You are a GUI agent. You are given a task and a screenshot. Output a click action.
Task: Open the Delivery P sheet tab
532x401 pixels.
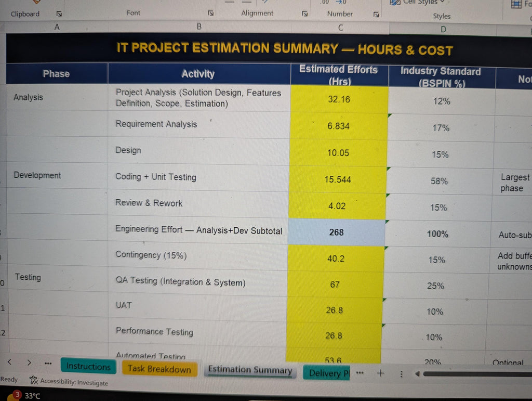click(x=326, y=373)
